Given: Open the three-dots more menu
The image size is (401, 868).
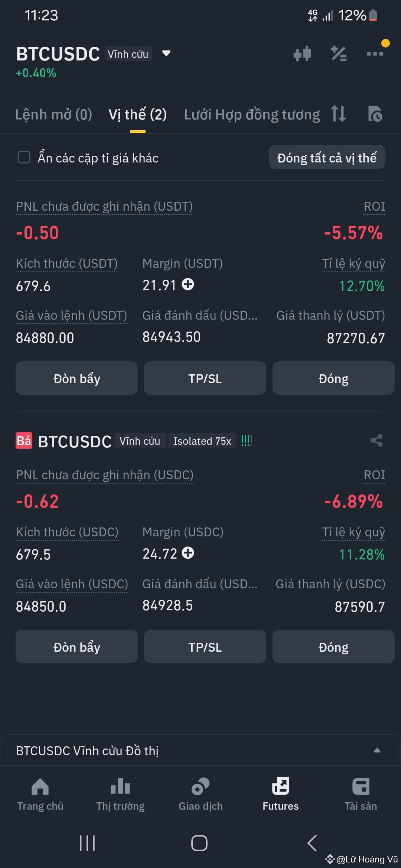Looking at the screenshot, I should point(375,54).
